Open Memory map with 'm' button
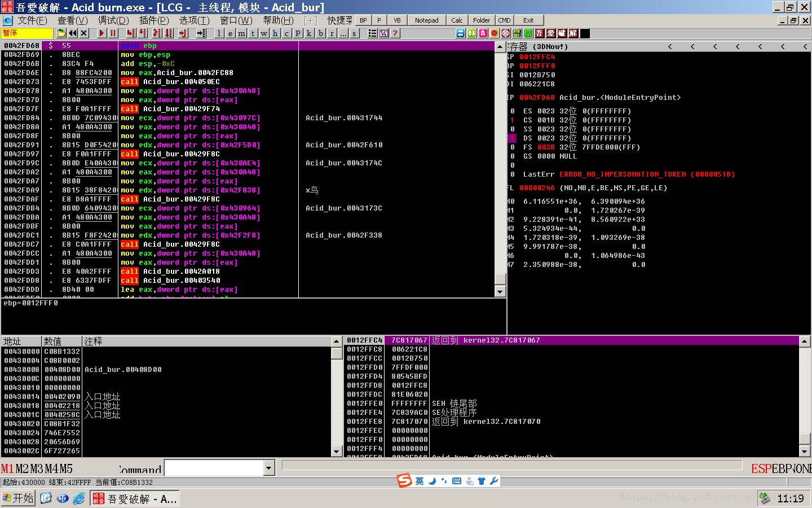 click(x=241, y=33)
